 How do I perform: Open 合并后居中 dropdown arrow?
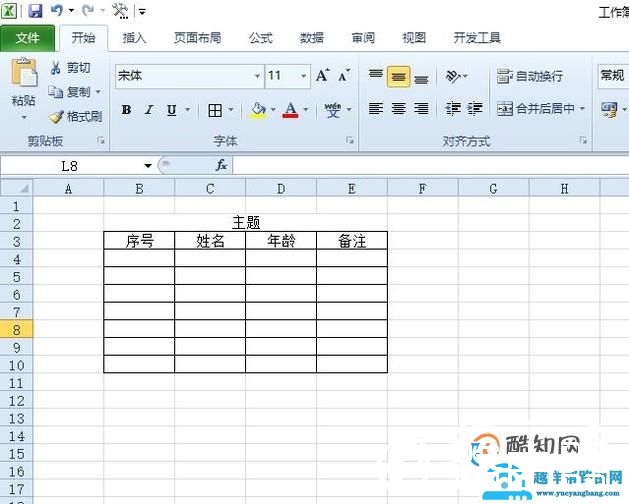click(582, 108)
